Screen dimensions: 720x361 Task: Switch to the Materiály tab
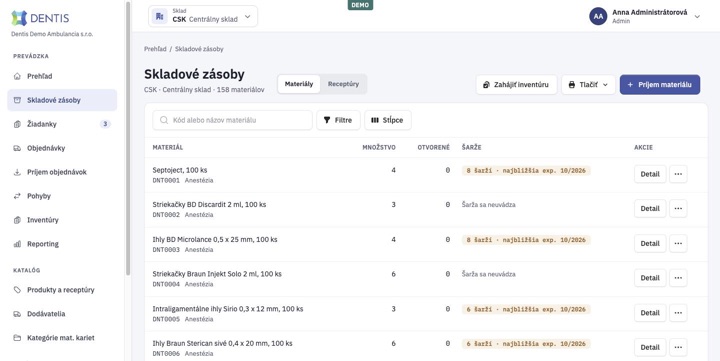tap(299, 84)
